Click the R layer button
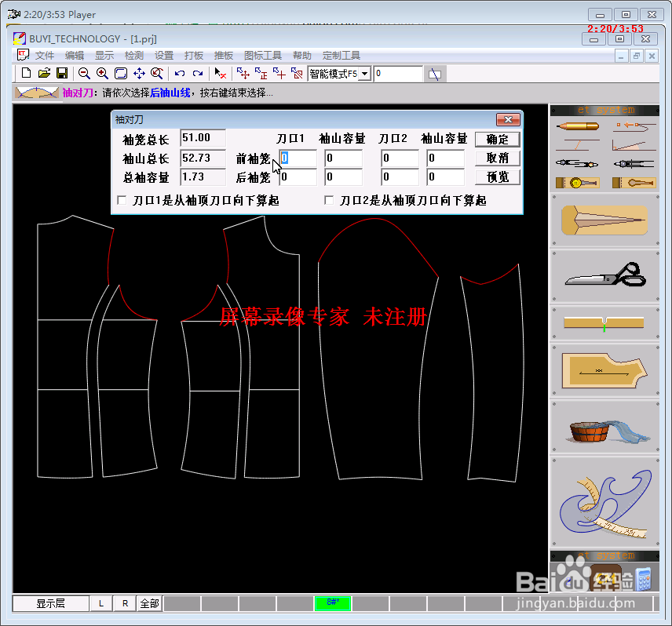The height and width of the screenshot is (626, 672). (x=125, y=603)
